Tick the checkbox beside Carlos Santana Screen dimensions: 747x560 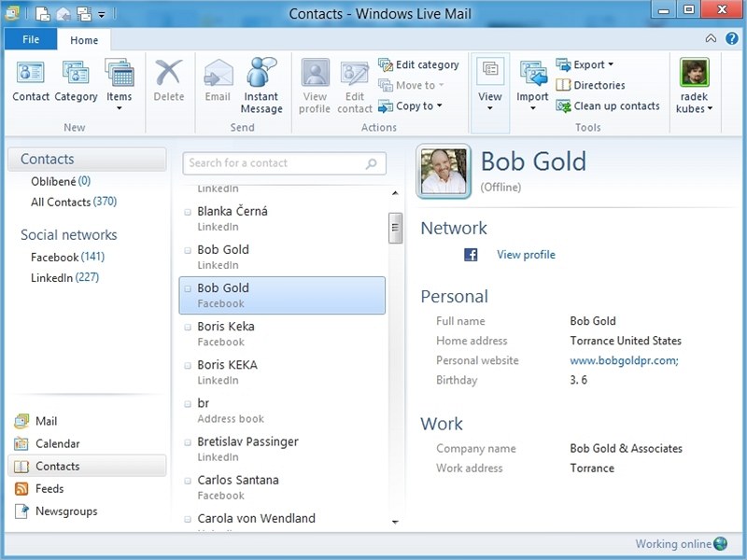pyautogui.click(x=188, y=481)
